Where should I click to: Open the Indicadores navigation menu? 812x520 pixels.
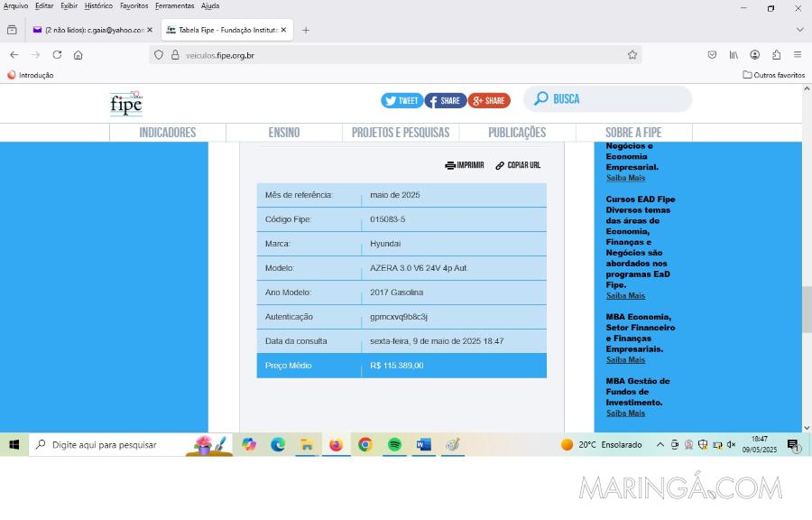click(168, 133)
